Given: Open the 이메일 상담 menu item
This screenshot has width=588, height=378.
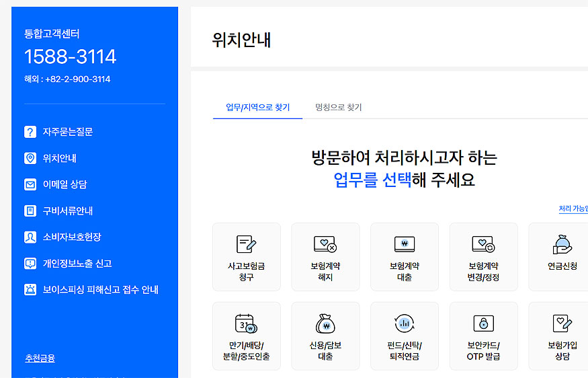Looking at the screenshot, I should pos(65,184).
